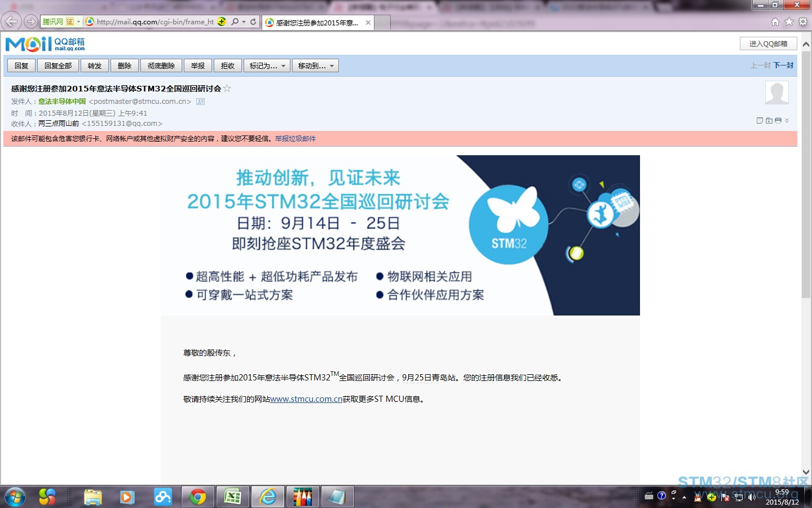Screen dimensions: 812x508
Task: Click the 回复 reply button
Action: click(21, 66)
